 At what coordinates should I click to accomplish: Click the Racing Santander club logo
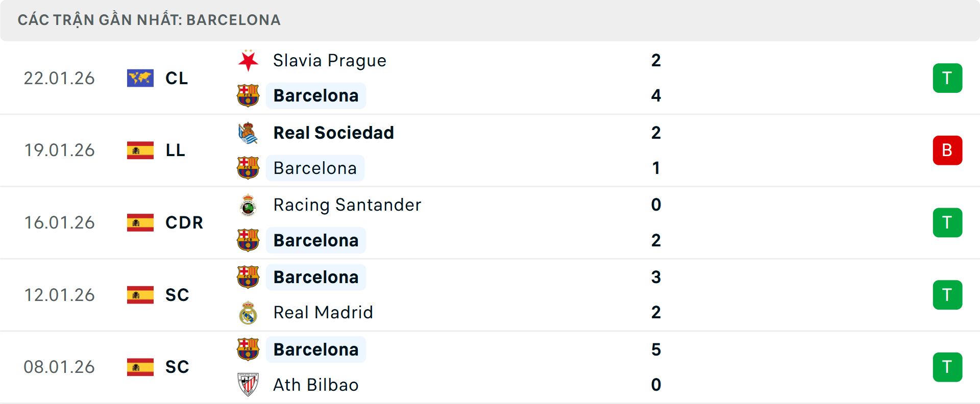[x=249, y=205]
